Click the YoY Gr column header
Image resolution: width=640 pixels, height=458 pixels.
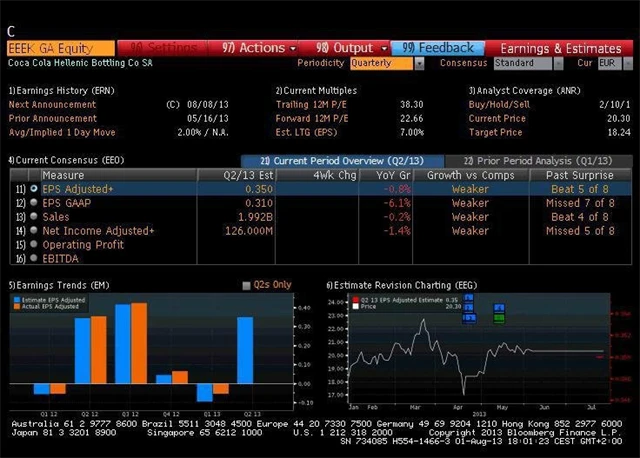point(386,176)
